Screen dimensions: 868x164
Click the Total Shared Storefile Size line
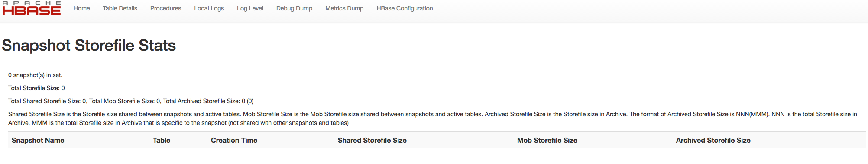tap(131, 101)
